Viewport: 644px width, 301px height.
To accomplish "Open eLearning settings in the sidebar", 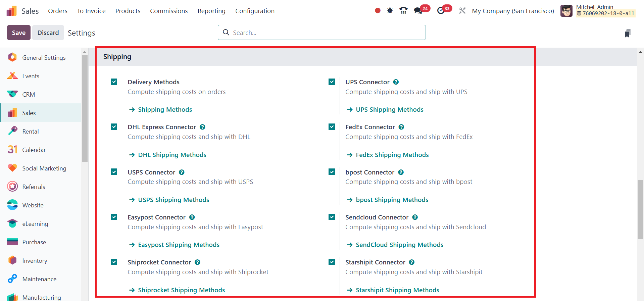I will pyautogui.click(x=41, y=223).
